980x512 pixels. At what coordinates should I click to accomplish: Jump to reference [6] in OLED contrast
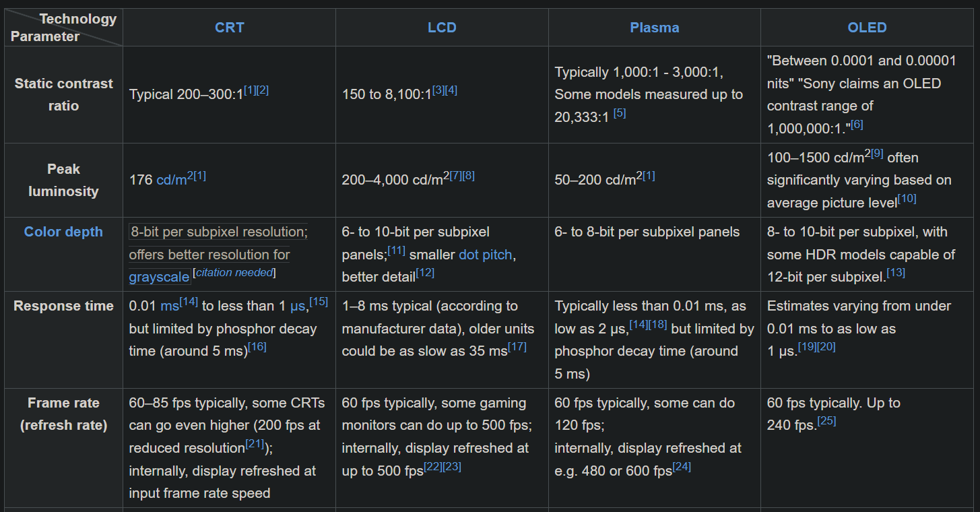(x=857, y=124)
